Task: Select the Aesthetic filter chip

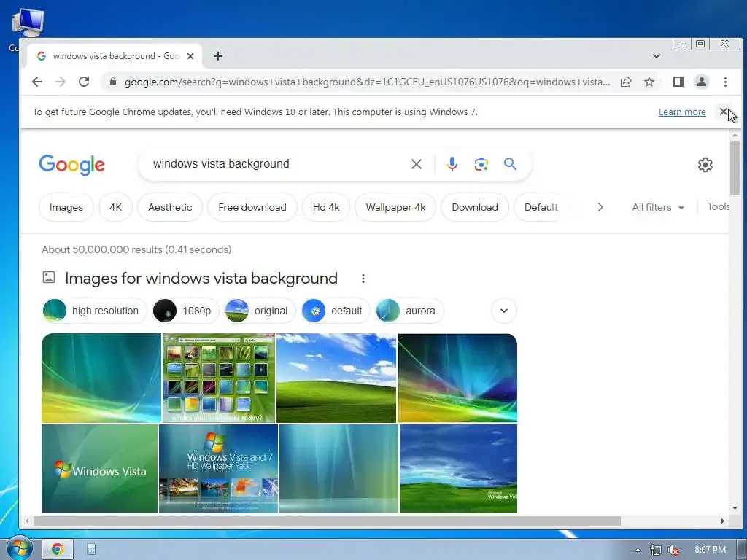Action: [x=170, y=207]
